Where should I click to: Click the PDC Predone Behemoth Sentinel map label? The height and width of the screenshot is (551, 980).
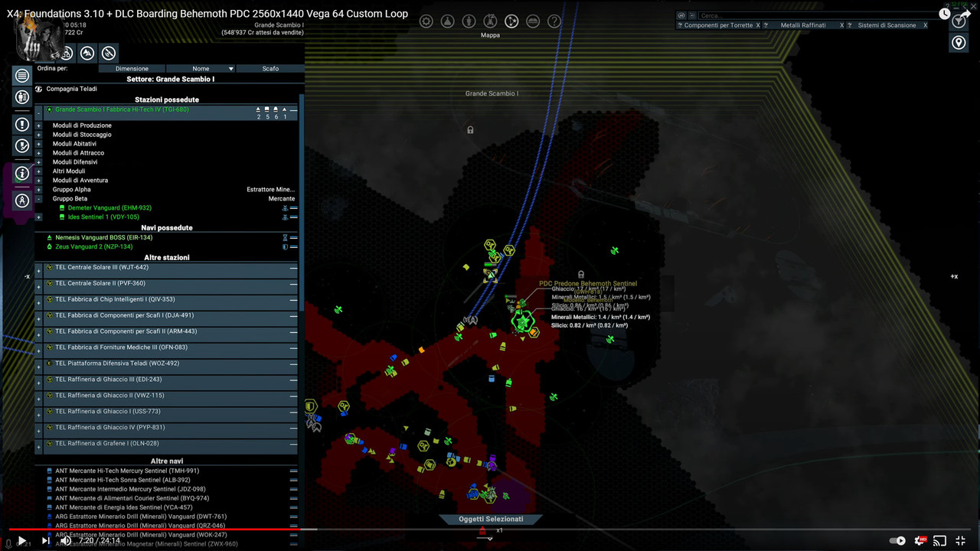pos(588,283)
